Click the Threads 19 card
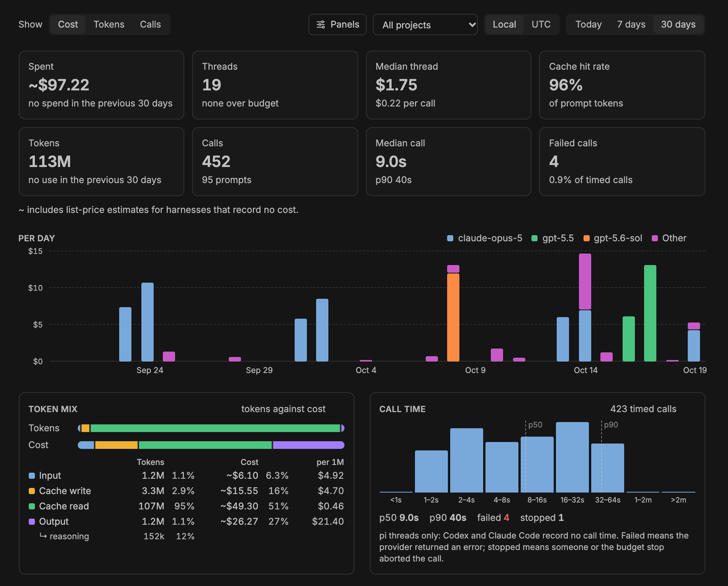This screenshot has height=586, width=728. tap(275, 85)
